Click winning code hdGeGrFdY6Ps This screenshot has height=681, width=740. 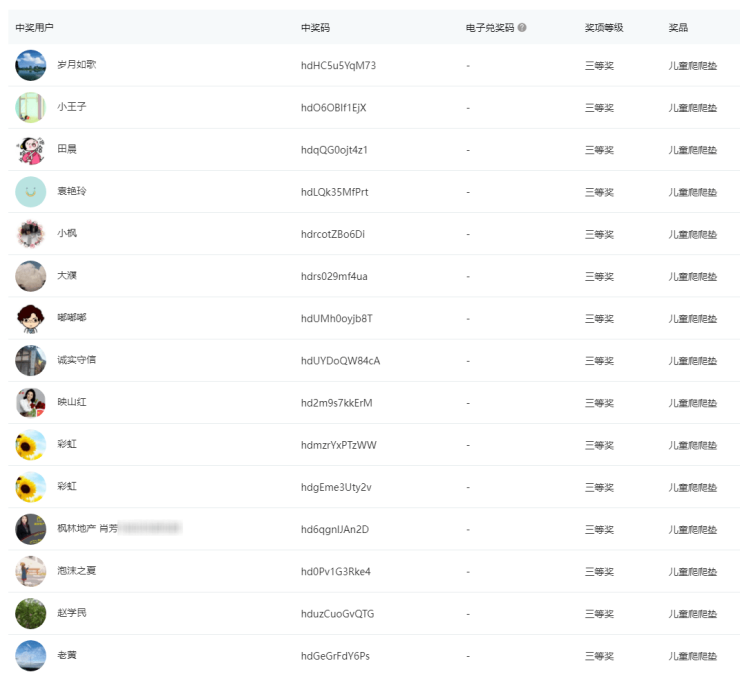pyautogui.click(x=335, y=656)
